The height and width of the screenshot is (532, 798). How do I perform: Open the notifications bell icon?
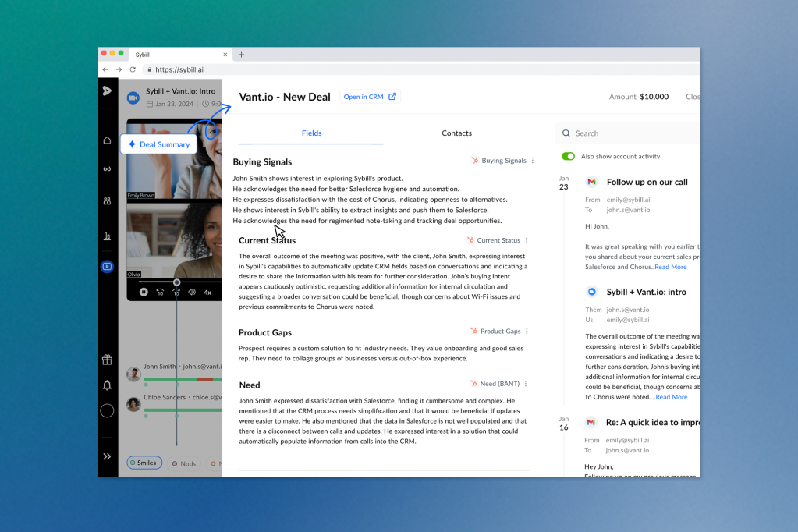coord(107,385)
